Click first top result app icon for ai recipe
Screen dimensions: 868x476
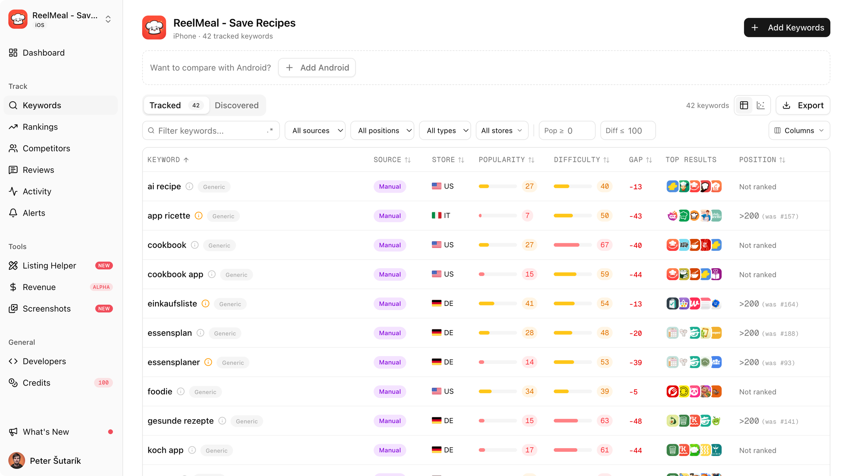click(672, 186)
